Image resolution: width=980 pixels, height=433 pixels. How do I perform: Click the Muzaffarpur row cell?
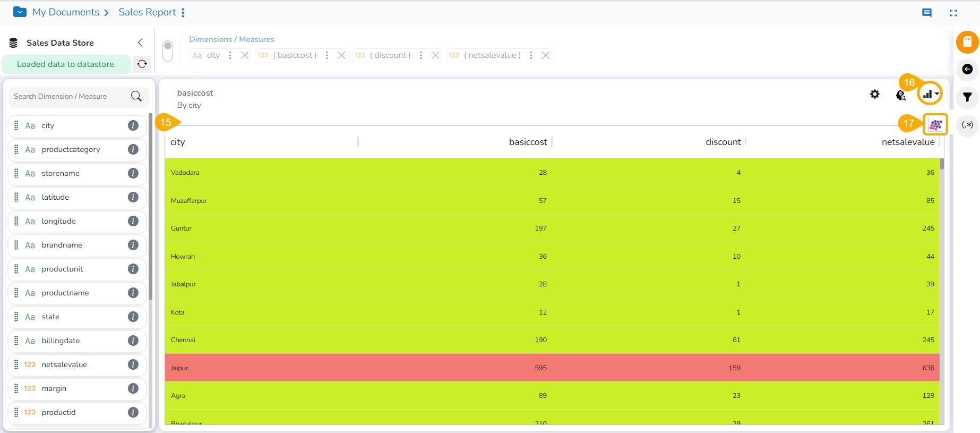(189, 200)
